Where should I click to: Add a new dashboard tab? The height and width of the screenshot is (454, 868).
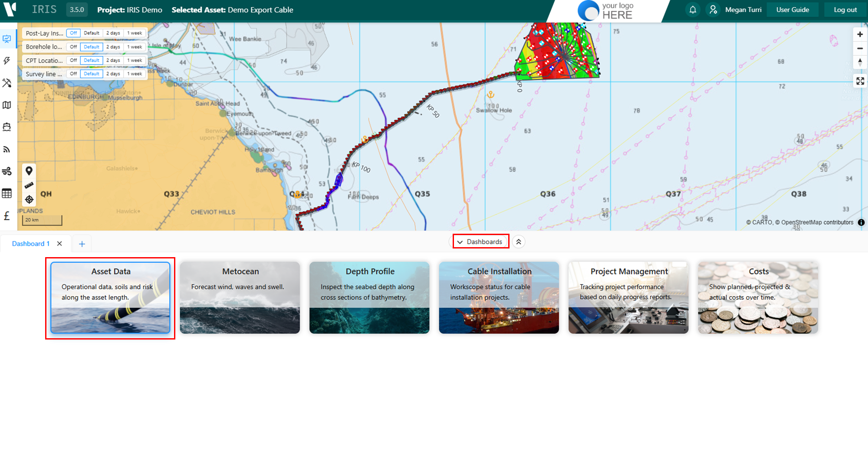coord(82,244)
